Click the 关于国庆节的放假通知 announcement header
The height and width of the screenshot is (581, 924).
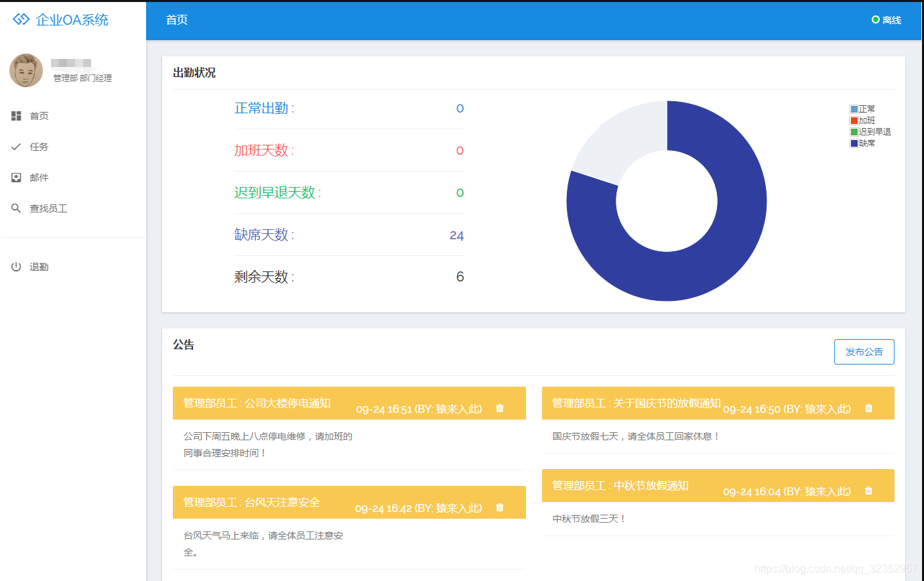[718, 403]
